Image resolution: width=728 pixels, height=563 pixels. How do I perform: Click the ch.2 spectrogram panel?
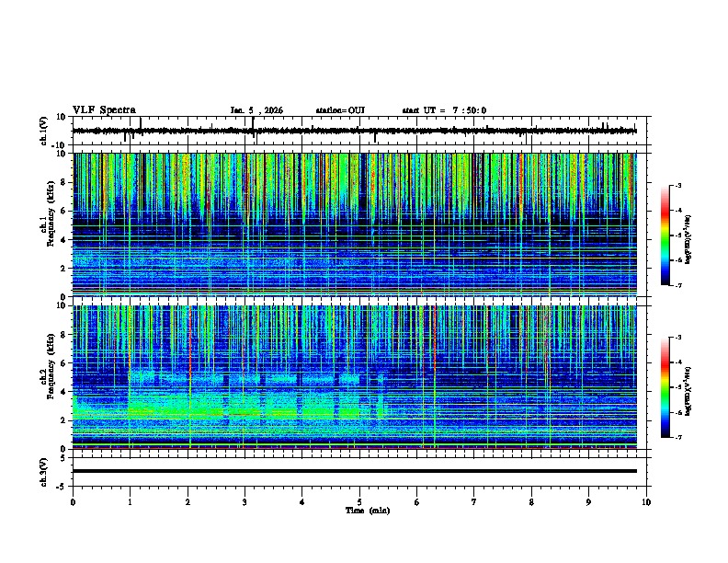click(354, 377)
